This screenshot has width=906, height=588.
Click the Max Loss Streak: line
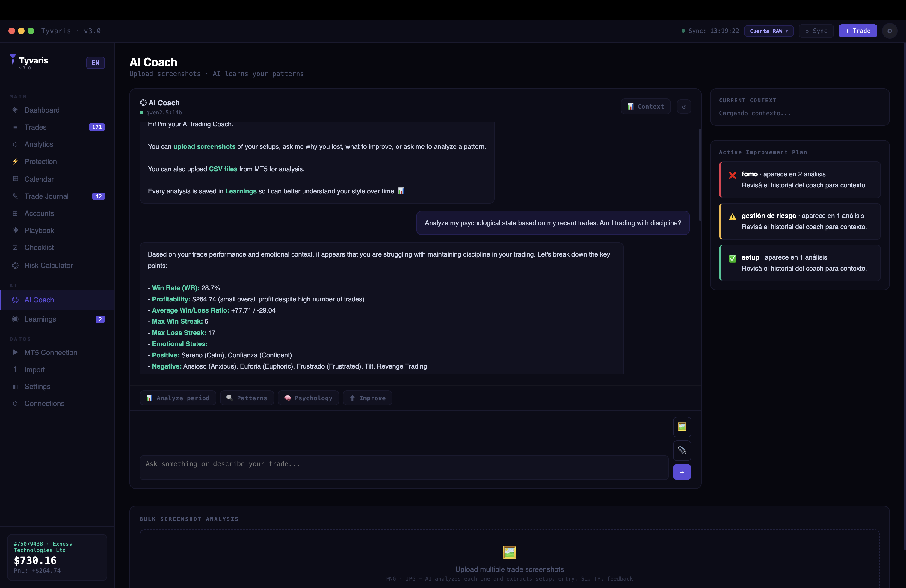point(182,333)
